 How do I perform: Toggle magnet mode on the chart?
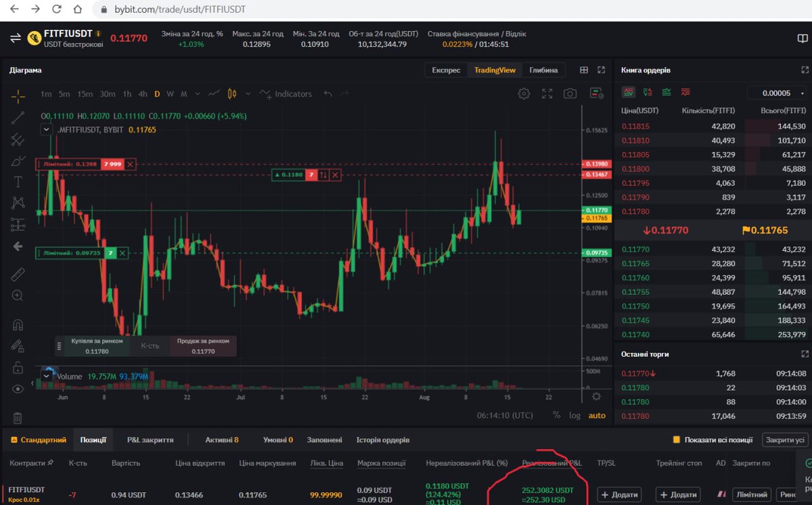(18, 325)
